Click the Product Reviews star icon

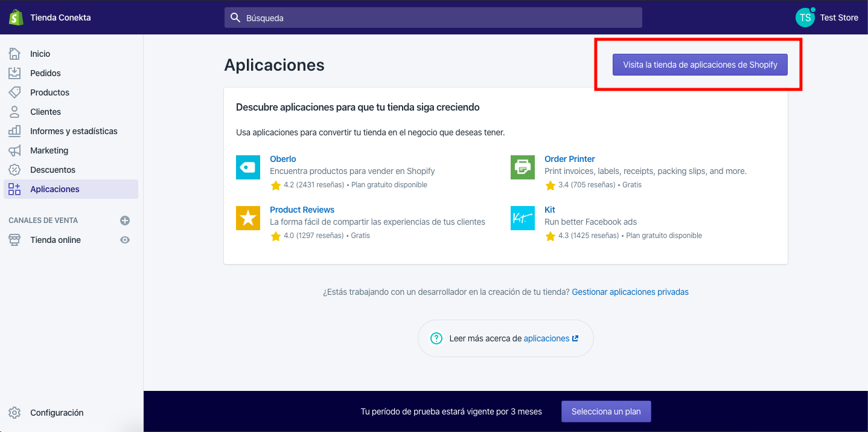point(248,218)
